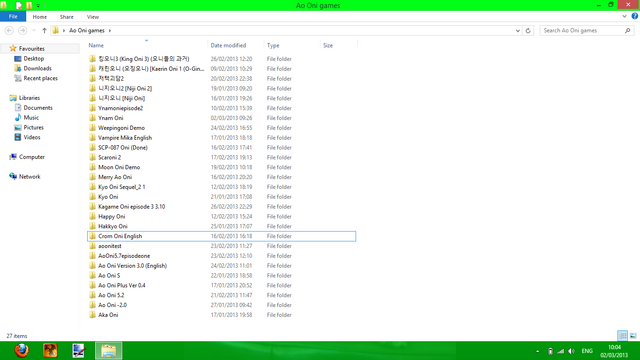The width and height of the screenshot is (640, 360).
Task: Open Explorer help question mark
Action: (x=635, y=16)
